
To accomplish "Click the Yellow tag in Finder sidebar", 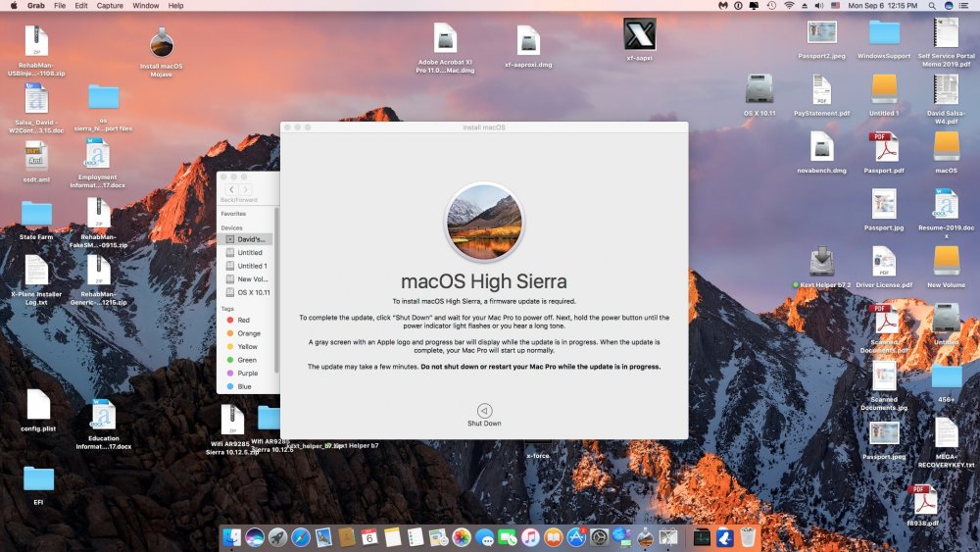I will point(248,346).
